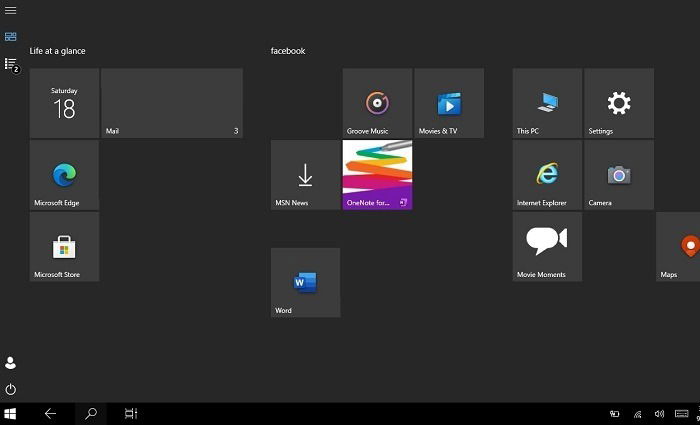Launch the Microsoft Store tile
700x425 pixels.
64,246
